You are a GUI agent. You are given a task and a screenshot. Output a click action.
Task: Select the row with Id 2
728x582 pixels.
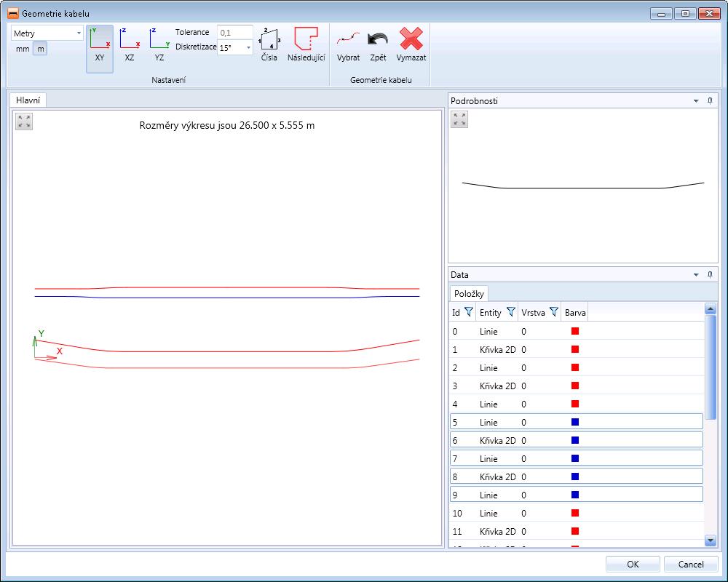[x=576, y=367]
